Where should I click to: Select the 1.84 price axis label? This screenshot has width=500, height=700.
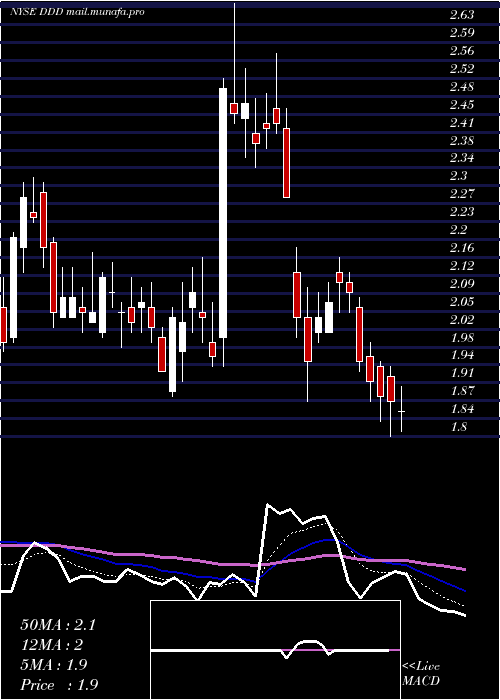click(462, 409)
